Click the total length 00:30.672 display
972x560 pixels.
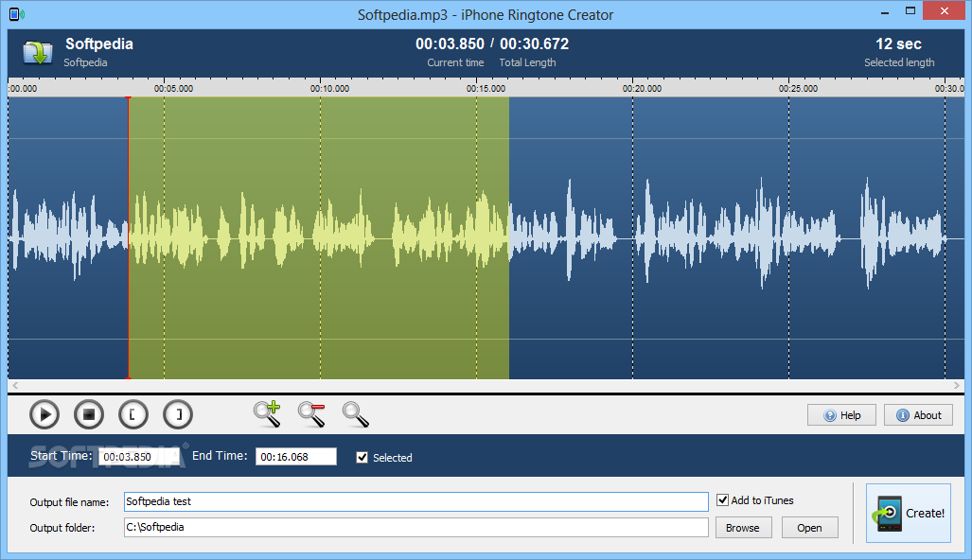pyautogui.click(x=534, y=44)
